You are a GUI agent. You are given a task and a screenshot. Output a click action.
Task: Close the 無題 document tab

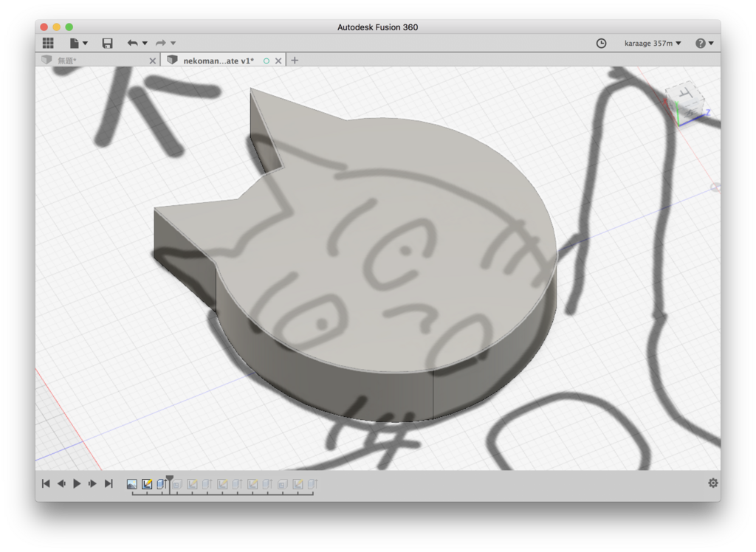(153, 60)
